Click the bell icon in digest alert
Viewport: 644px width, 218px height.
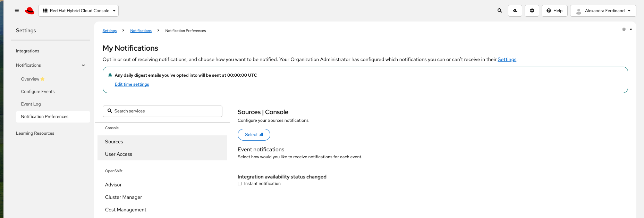(110, 75)
